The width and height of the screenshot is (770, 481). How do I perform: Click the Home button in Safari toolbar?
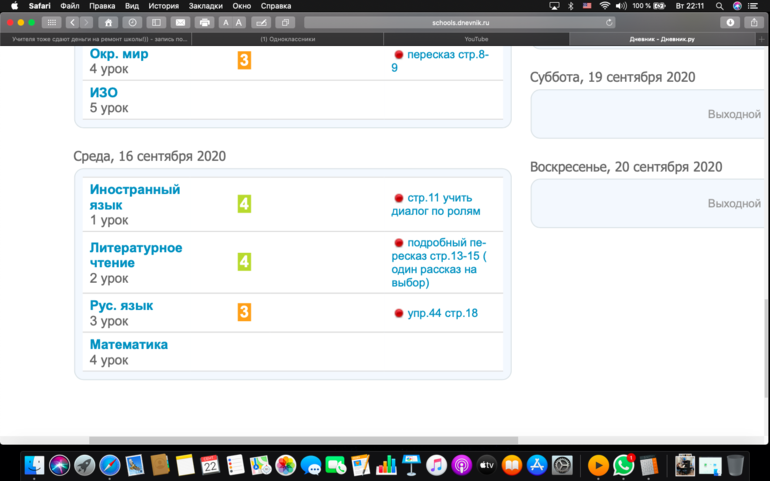pyautogui.click(x=108, y=22)
